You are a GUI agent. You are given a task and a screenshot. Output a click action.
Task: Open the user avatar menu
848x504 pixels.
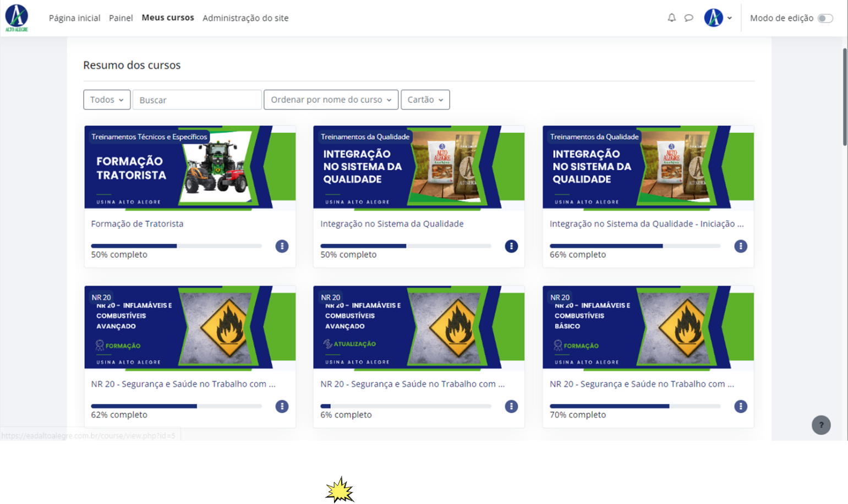713,18
